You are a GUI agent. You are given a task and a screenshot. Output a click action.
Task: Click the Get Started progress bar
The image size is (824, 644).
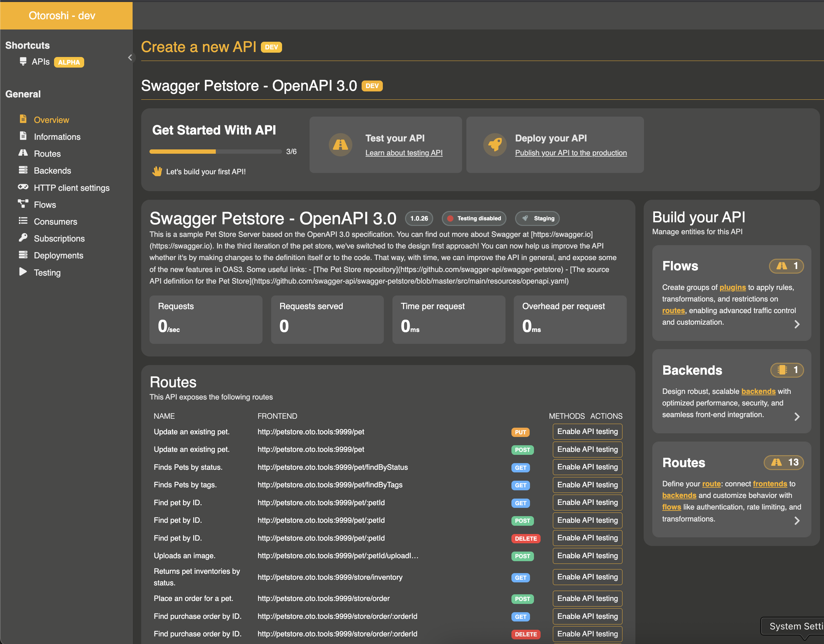(x=215, y=151)
